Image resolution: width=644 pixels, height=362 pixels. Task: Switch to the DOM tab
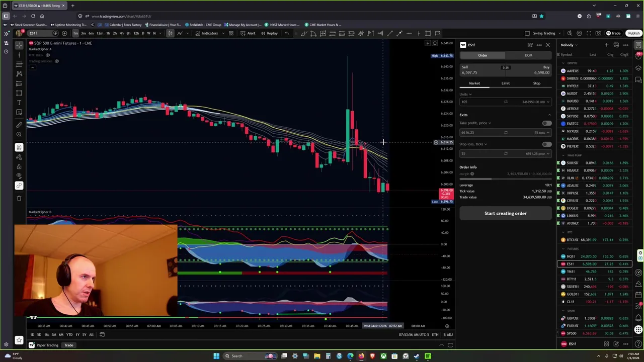[528, 55]
